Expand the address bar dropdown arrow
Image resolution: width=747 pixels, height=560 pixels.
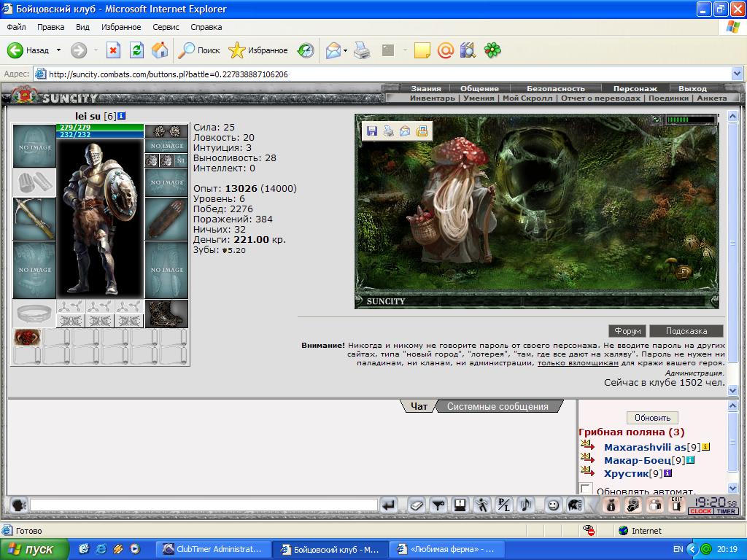pyautogui.click(x=737, y=74)
